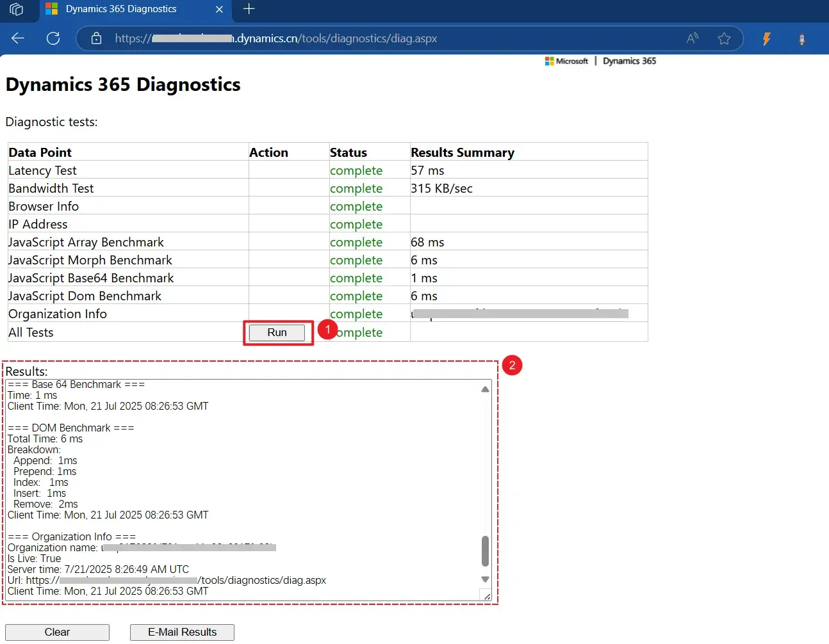Select the "Latency Test" row label
The height and width of the screenshot is (644, 829).
click(42, 170)
